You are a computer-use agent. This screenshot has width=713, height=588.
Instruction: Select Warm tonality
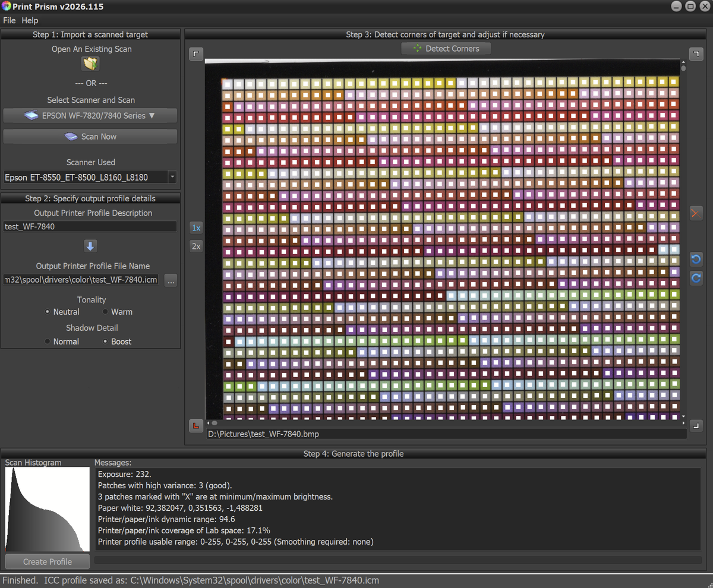tap(106, 312)
